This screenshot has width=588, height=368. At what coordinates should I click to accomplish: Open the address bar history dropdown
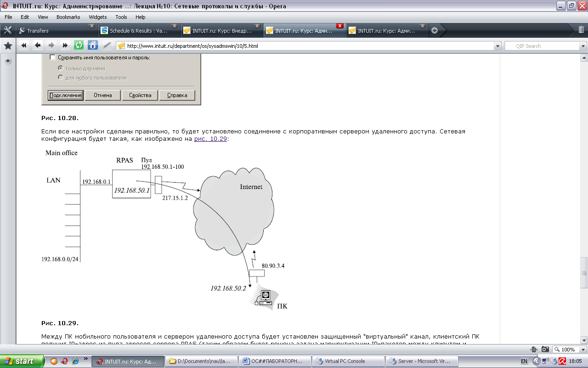(x=497, y=46)
